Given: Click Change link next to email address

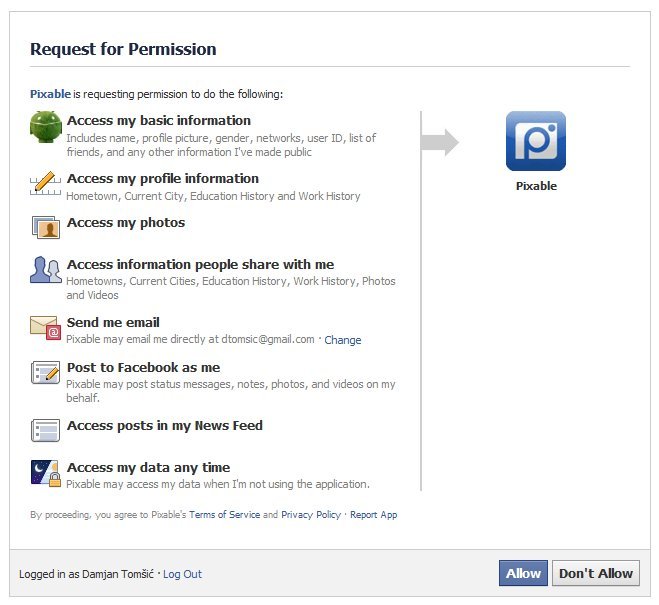Looking at the screenshot, I should (x=343, y=340).
